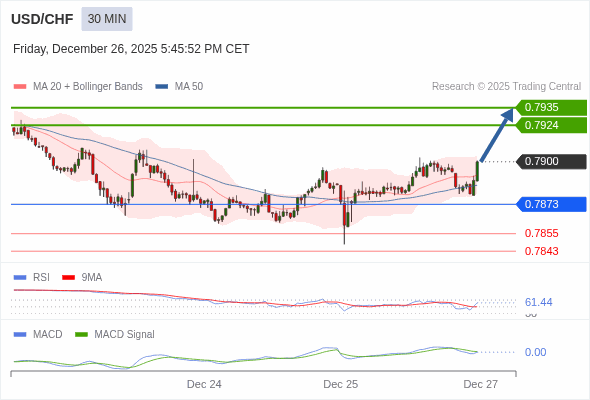
Task: Select the chart timestamp text
Action: point(131,49)
